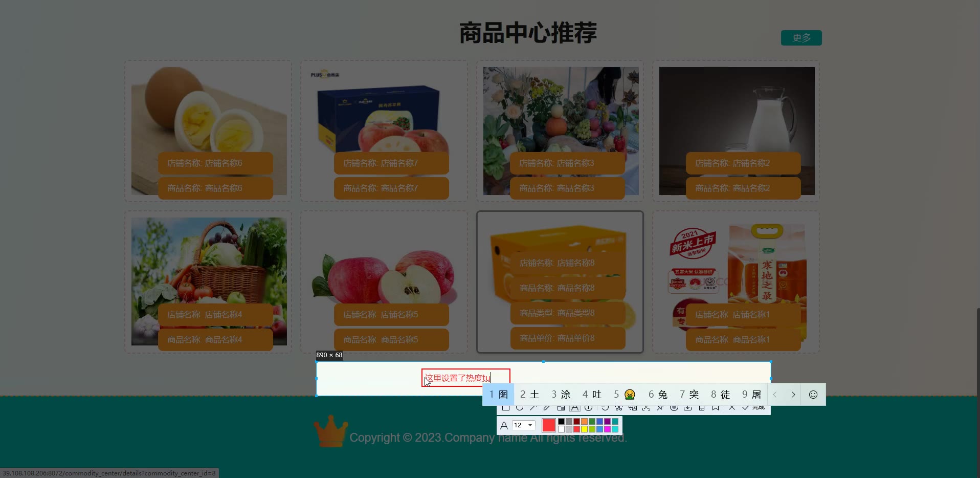This screenshot has height=478, width=980.
Task: Pick IME candidate 8 徒
Action: (x=720, y=395)
